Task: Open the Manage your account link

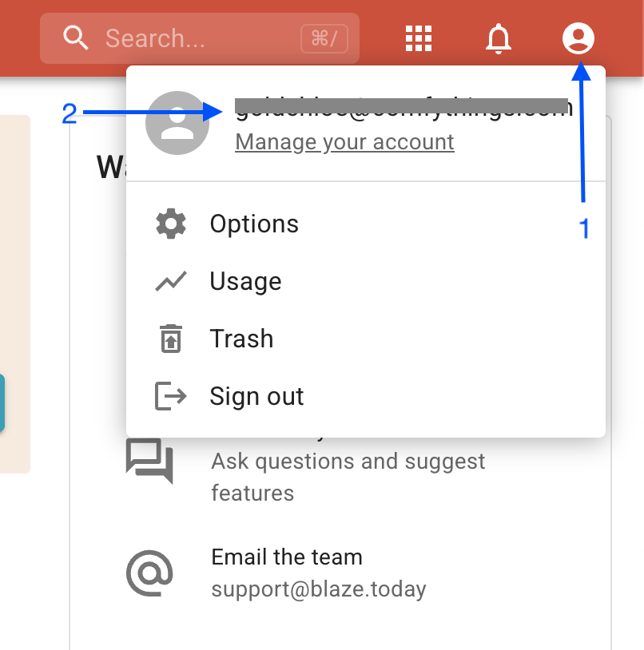Action: [344, 142]
